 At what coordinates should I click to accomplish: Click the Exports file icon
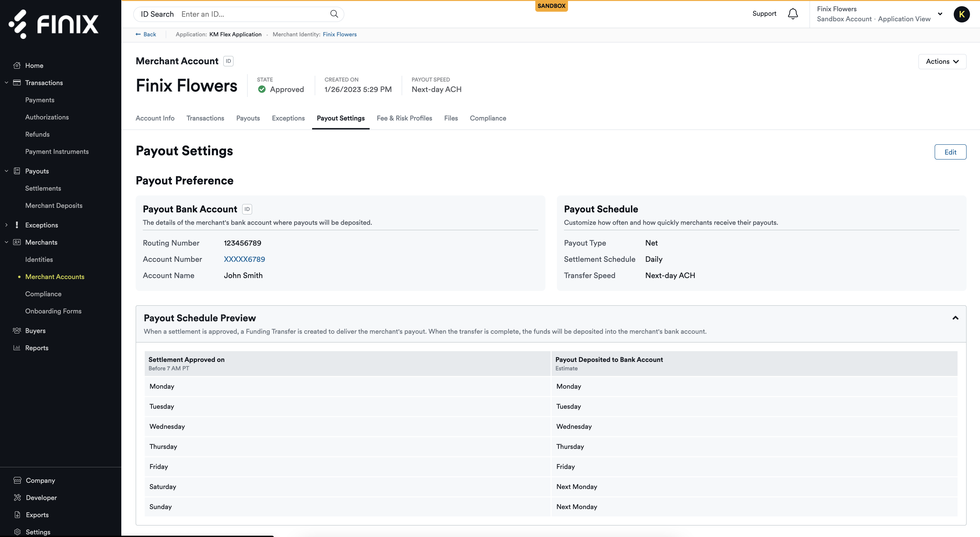coord(17,515)
